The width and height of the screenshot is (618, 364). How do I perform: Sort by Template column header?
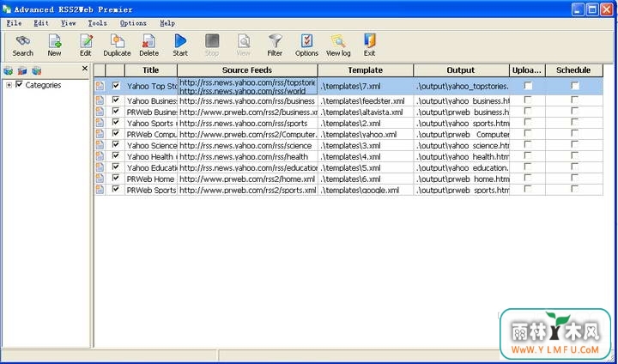(x=366, y=70)
